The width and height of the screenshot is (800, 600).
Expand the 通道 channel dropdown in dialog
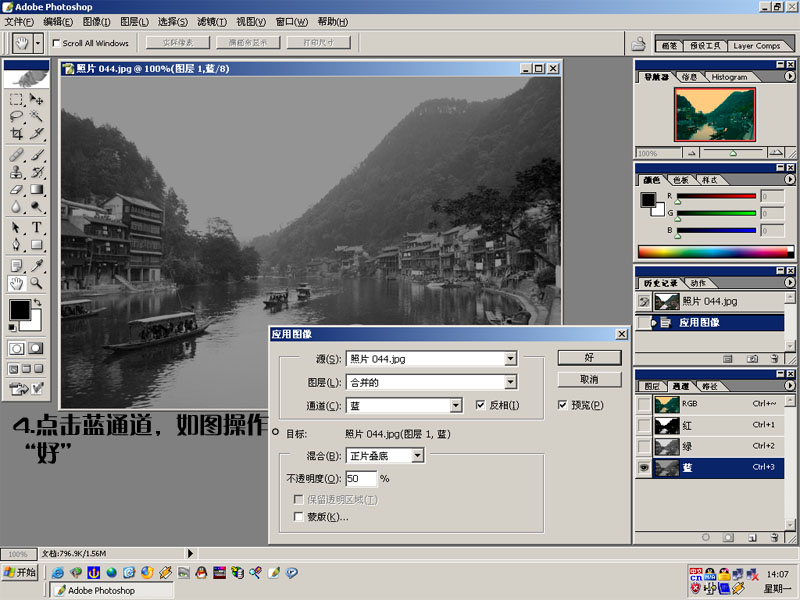(x=455, y=406)
